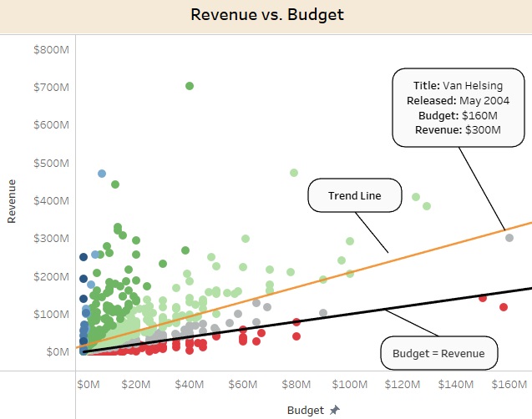This screenshot has width=532, height=419.
Task: Click the light green point at $80M budget, $470M revenue
Action: tap(294, 173)
